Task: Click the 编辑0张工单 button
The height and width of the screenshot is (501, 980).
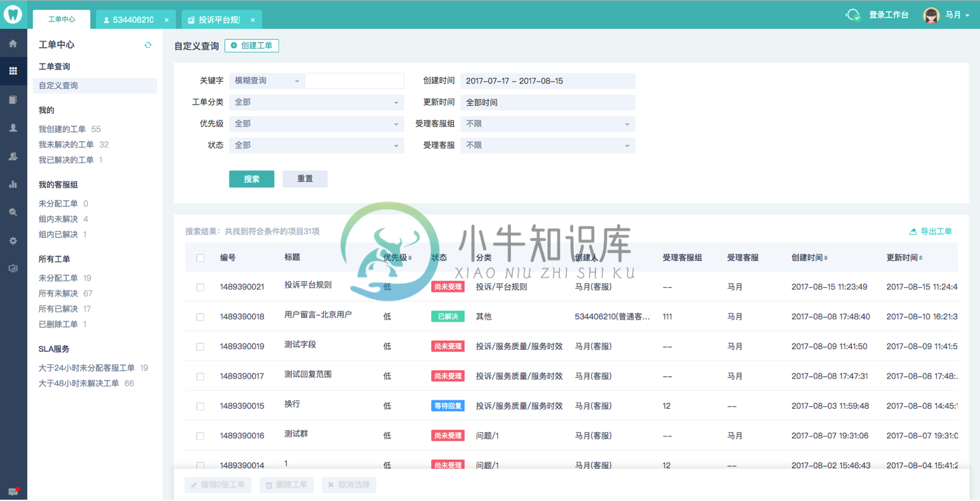Action: tap(218, 485)
